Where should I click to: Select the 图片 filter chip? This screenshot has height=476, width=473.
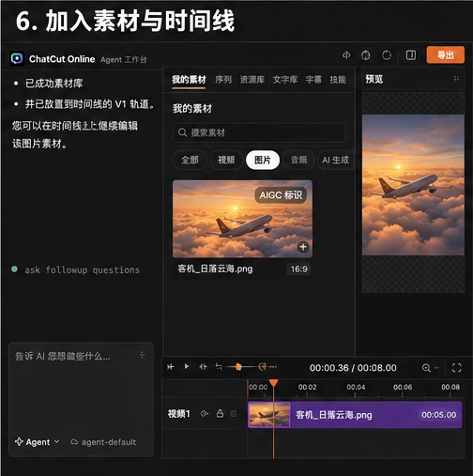[263, 160]
